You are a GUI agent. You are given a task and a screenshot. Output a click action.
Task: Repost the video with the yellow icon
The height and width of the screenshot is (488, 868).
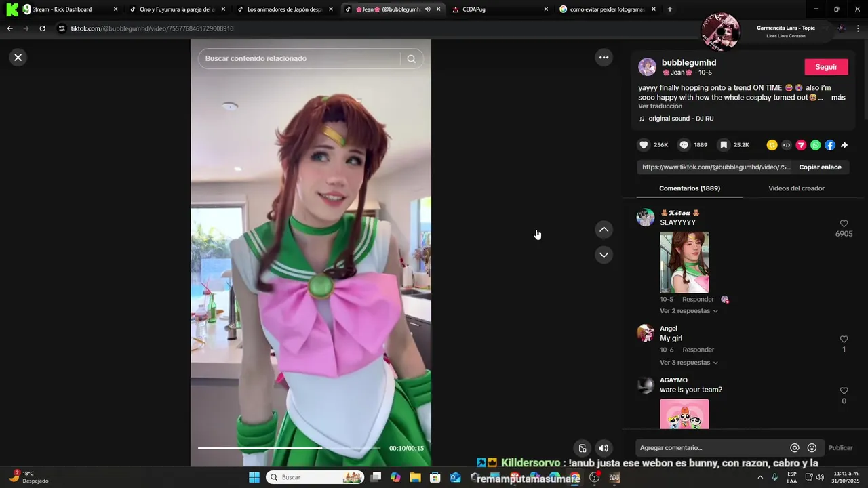772,145
